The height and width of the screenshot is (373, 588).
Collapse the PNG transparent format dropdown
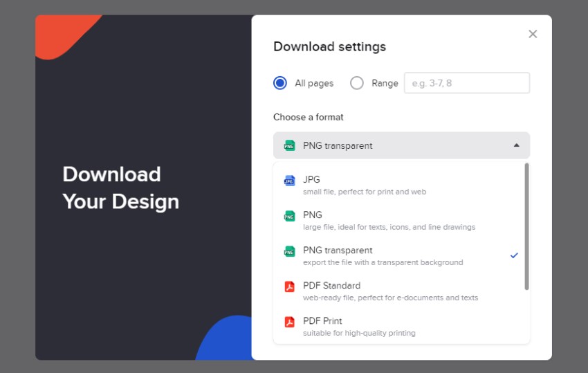(x=401, y=145)
